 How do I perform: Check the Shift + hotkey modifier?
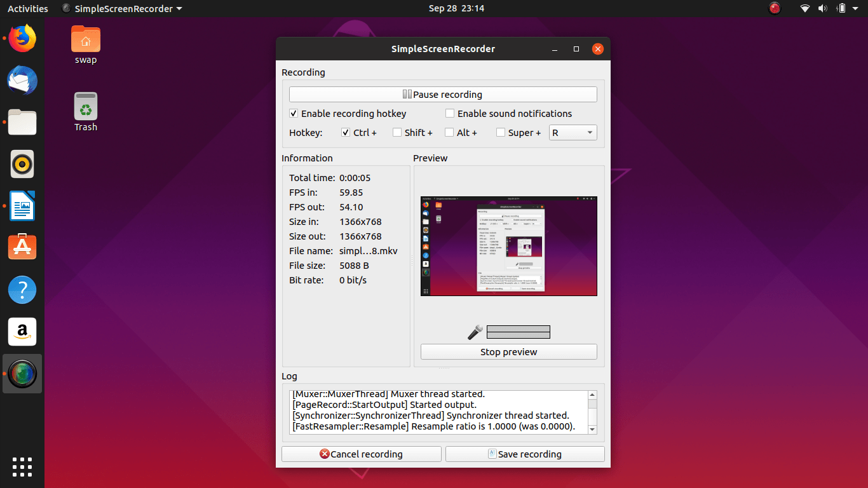pos(397,133)
